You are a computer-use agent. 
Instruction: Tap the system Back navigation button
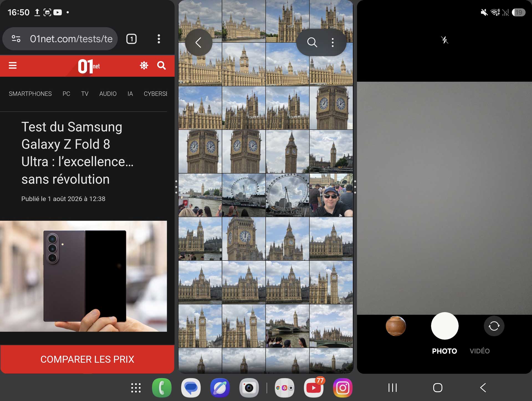pyautogui.click(x=483, y=387)
